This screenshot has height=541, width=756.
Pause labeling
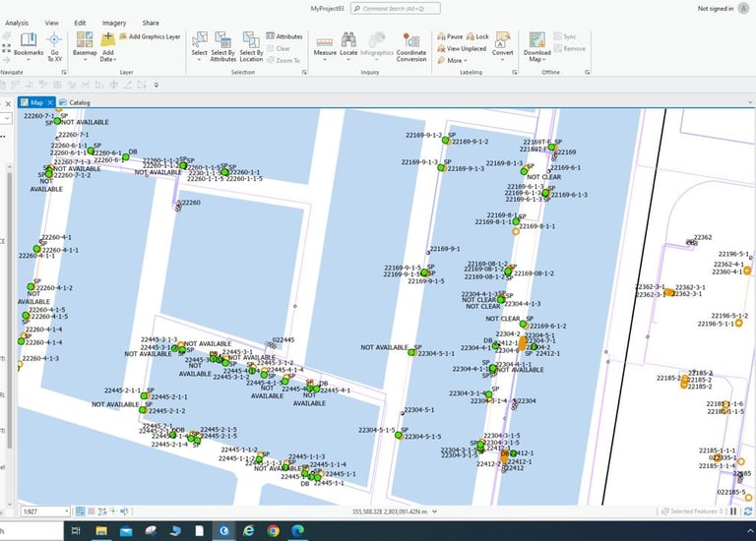[450, 36]
